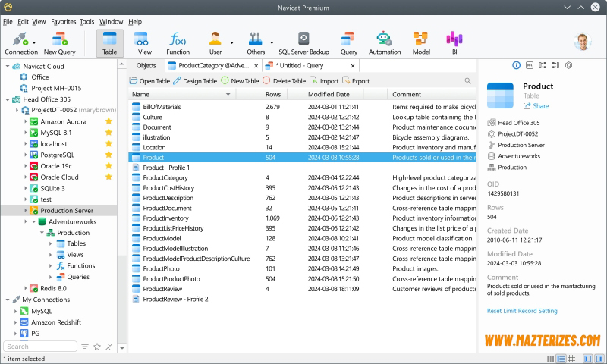
Task: Select the Table toolbar button
Action: pyautogui.click(x=109, y=43)
